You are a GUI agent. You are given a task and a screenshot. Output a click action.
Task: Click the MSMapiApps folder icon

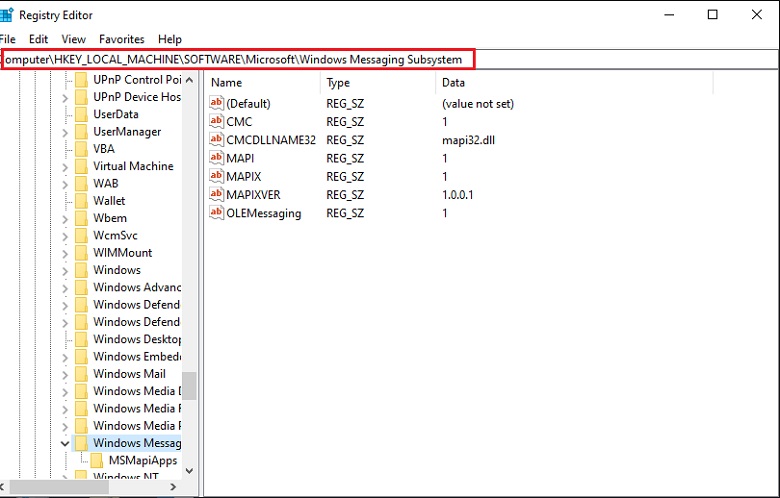click(97, 460)
